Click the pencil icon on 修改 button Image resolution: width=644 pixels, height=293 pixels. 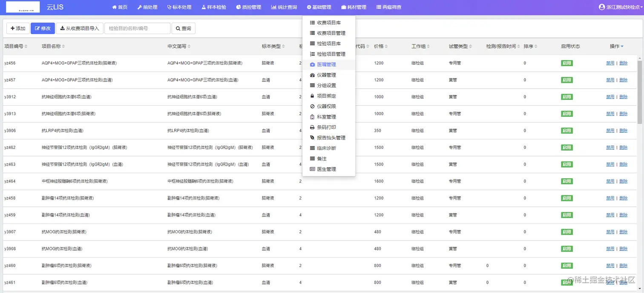[x=36, y=28]
